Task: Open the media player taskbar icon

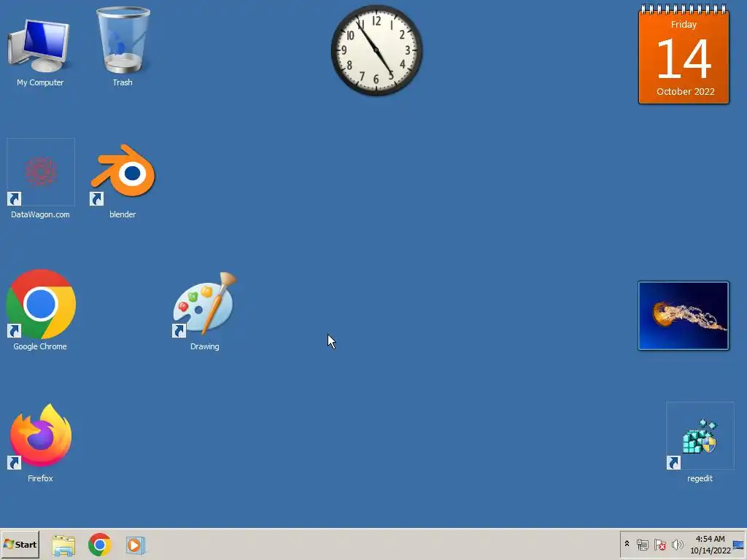Action: point(135,545)
